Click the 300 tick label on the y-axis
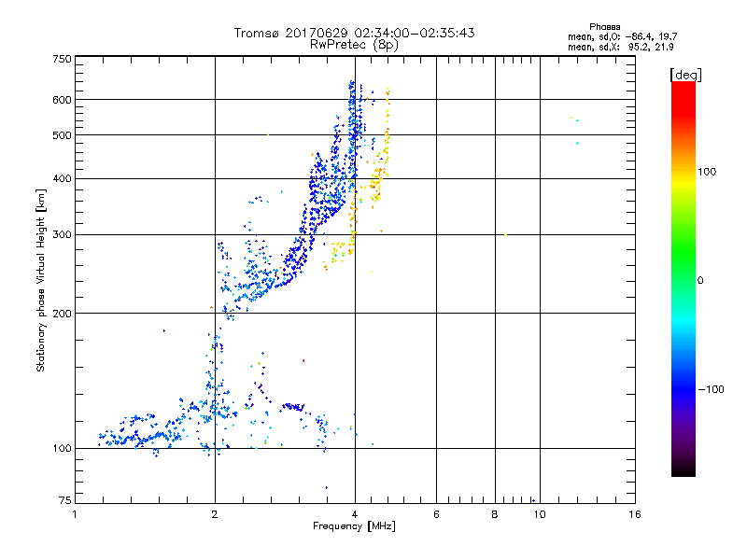This screenshot has width=747, height=560. [x=62, y=234]
